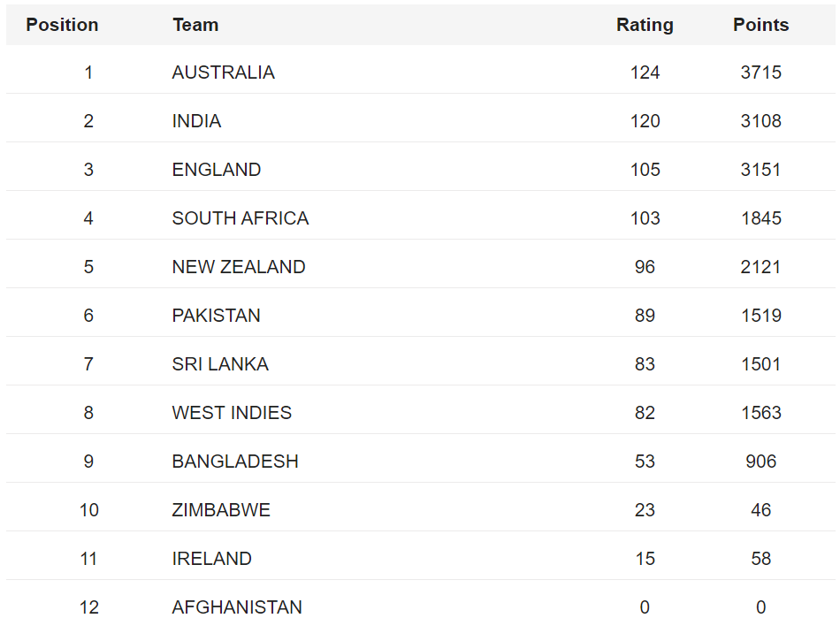Open the WEST INDIES team entry
This screenshot has width=840, height=641.
232,413
